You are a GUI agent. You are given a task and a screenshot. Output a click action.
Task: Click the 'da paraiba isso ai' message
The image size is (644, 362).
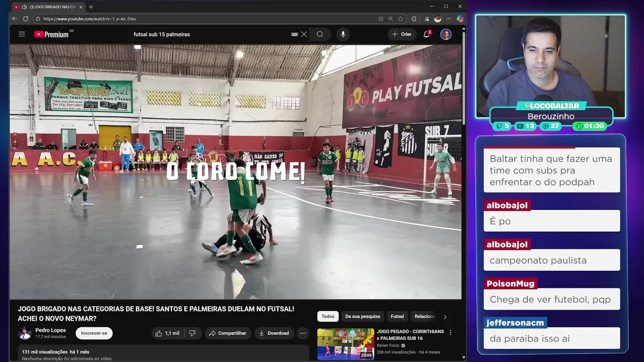tap(552, 338)
